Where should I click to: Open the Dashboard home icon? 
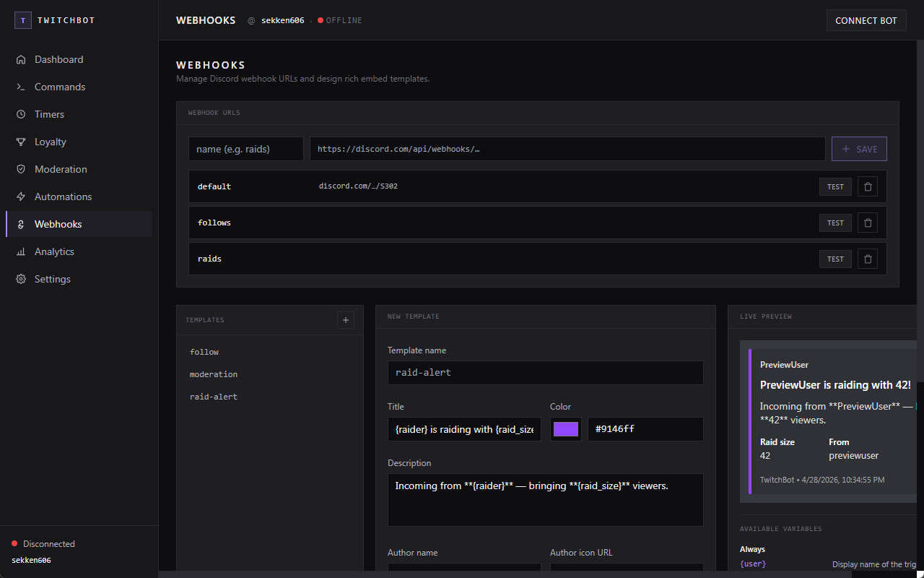point(21,59)
